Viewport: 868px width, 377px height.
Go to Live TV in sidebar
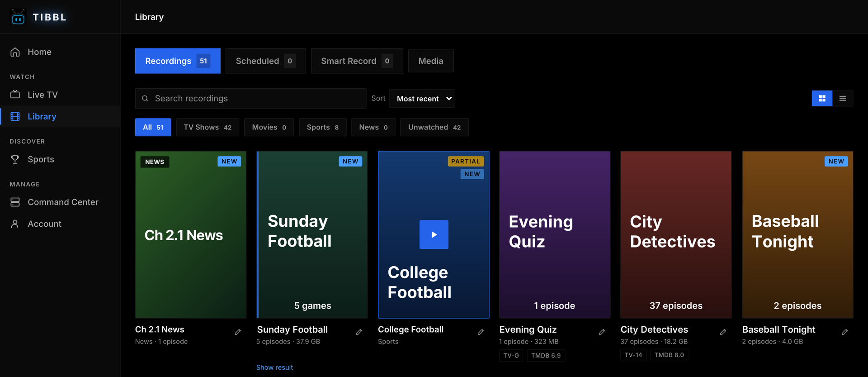pos(60,95)
